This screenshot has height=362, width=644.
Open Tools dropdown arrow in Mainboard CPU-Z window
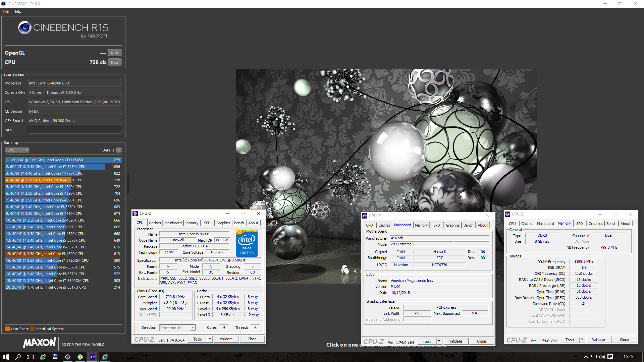[x=439, y=341]
